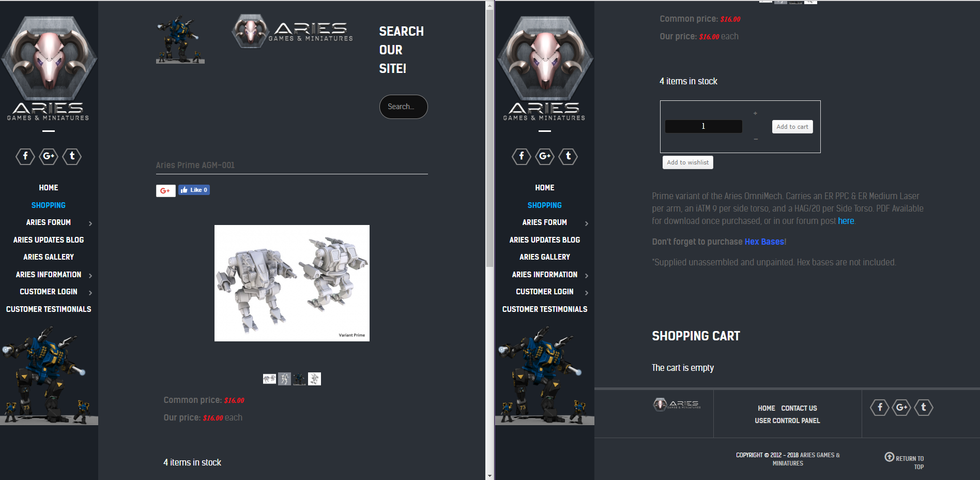Click the blue mech image in the left pane header

point(180,39)
